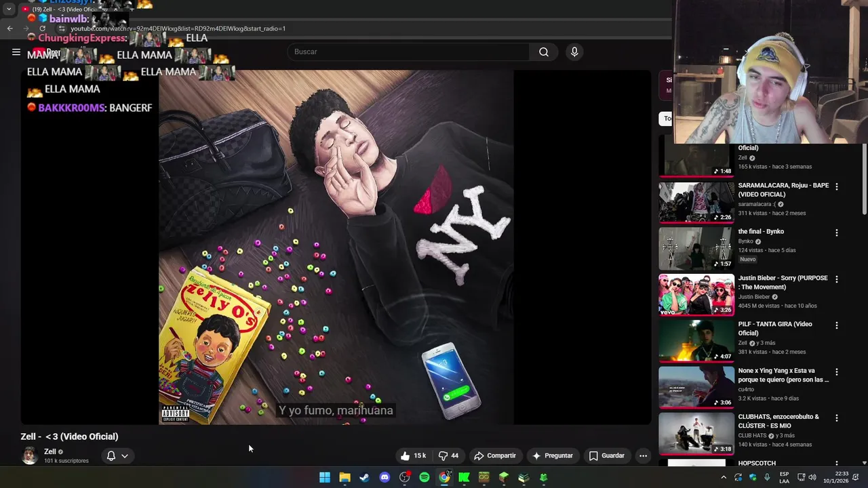Open Zell channel avatar
The width and height of the screenshot is (868, 488).
pyautogui.click(x=30, y=455)
